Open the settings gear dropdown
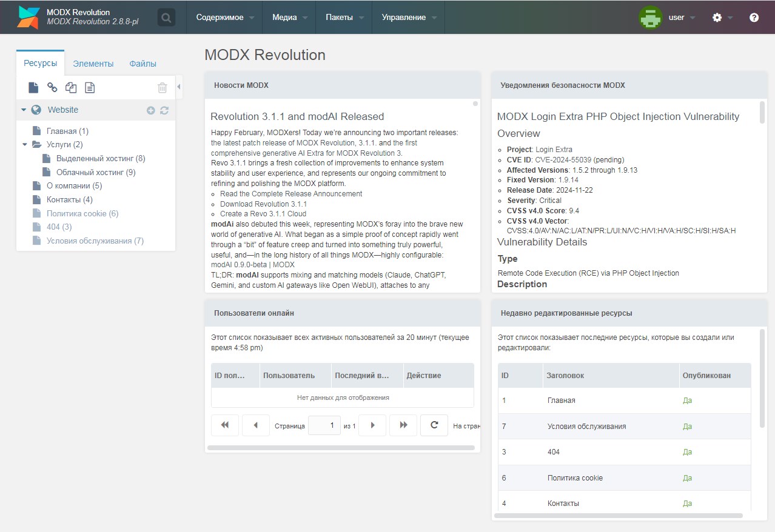Image resolution: width=775 pixels, height=532 pixels. [x=722, y=18]
